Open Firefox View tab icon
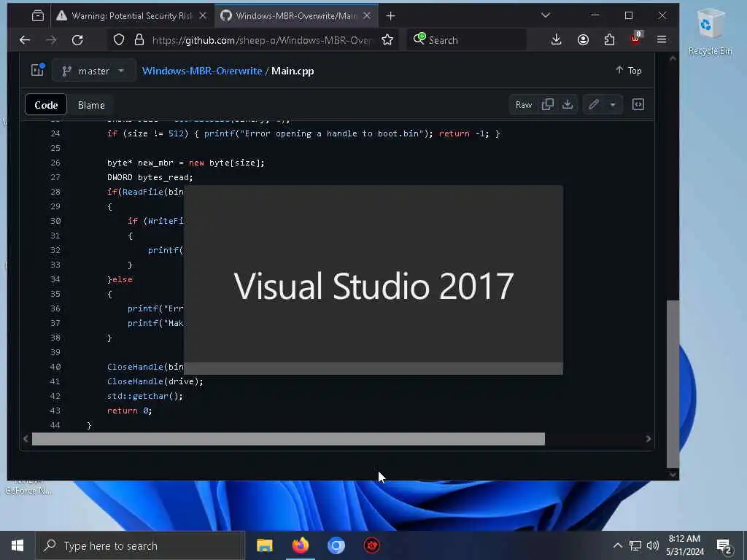Viewport: 747px width, 560px height. (x=38, y=16)
